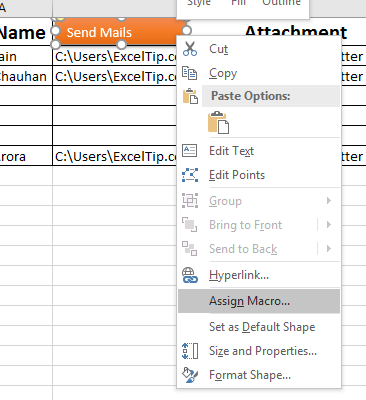The width and height of the screenshot is (366, 400).
Task: Click the Hyperlink globe icon
Action: tap(190, 275)
